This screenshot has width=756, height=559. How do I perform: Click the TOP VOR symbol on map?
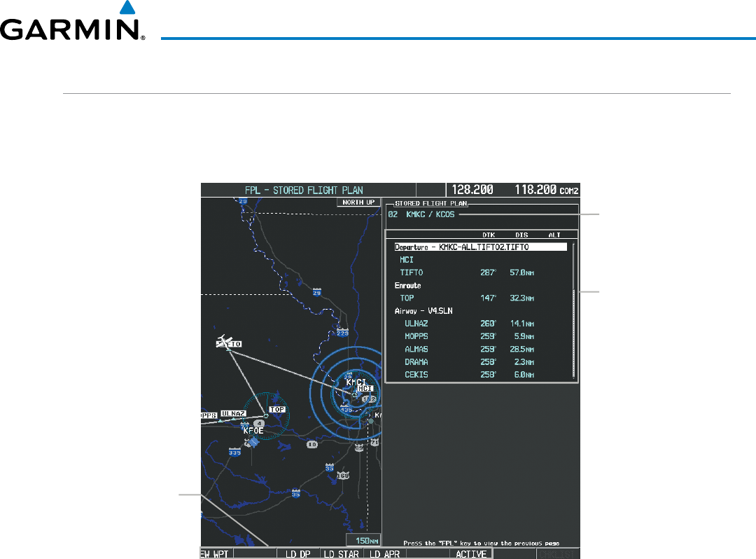pyautogui.click(x=266, y=416)
